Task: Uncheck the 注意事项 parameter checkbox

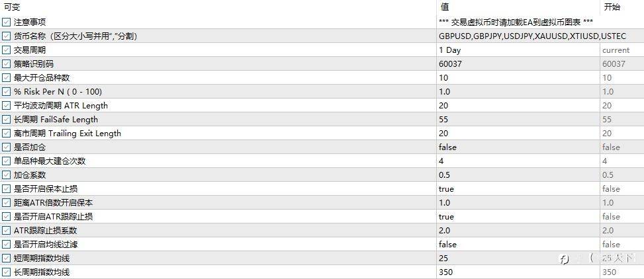Action: [6, 22]
